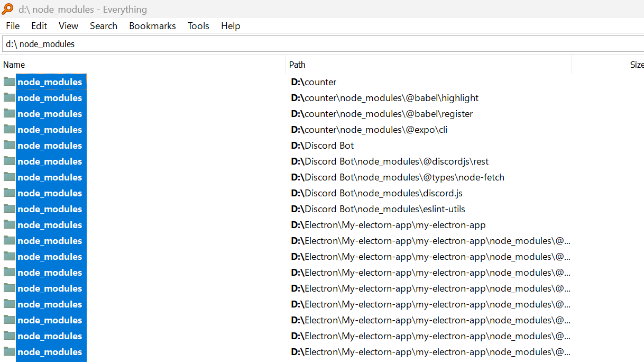The width and height of the screenshot is (644, 362).
Task: Click the folder icon in the node_modules\discord.js row
Action: click(x=10, y=193)
